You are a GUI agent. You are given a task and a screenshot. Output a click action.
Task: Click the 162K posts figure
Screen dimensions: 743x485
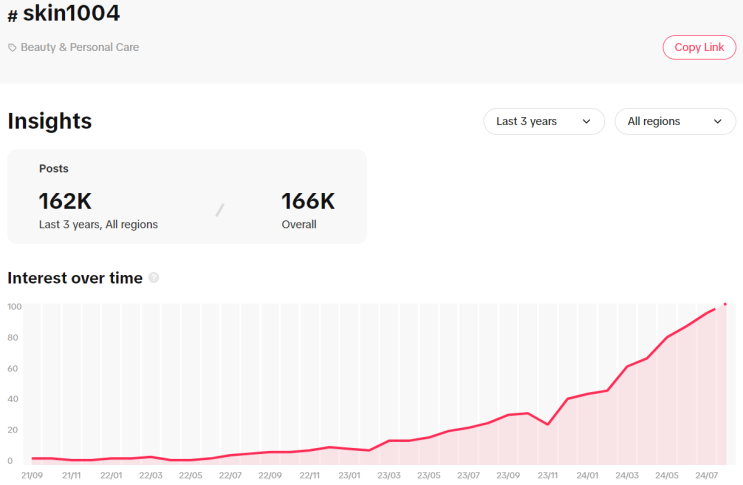(65, 201)
